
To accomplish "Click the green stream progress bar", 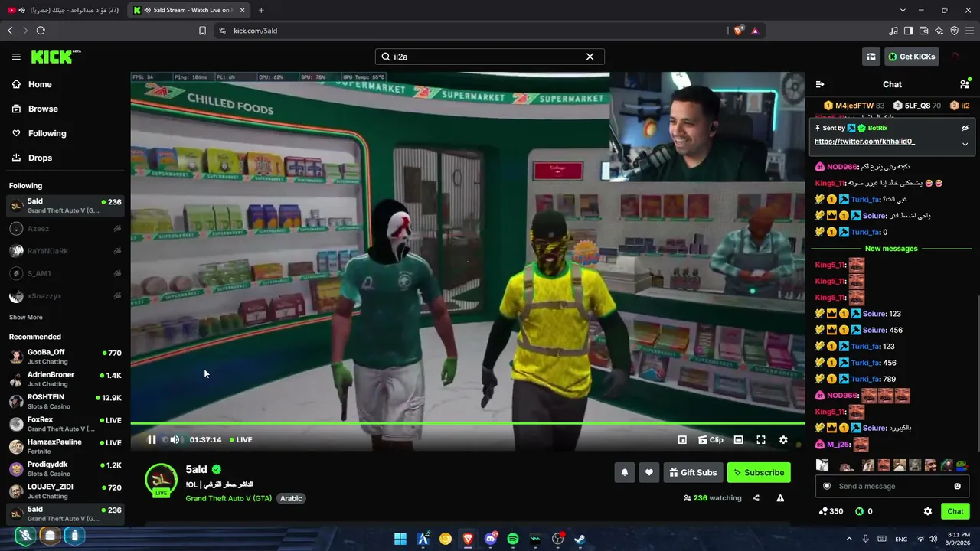I will (467, 423).
